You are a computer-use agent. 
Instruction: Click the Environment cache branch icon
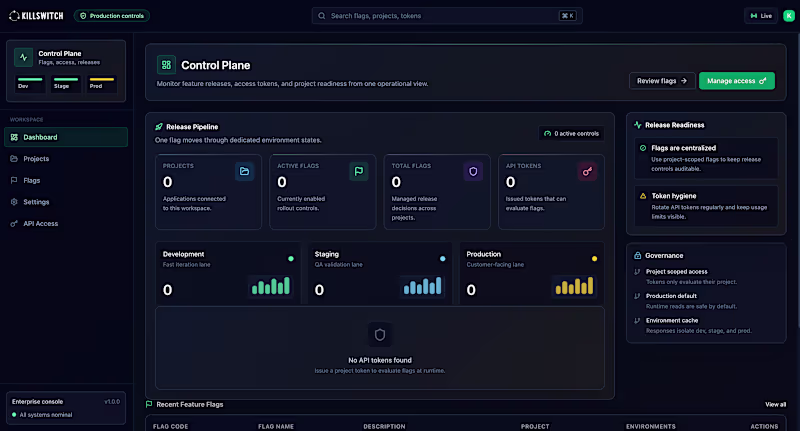point(637,320)
